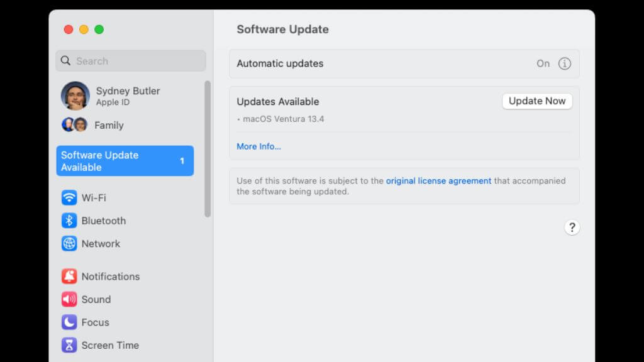Open the Screen Time hourglass icon
The width and height of the screenshot is (644, 362).
(x=69, y=345)
